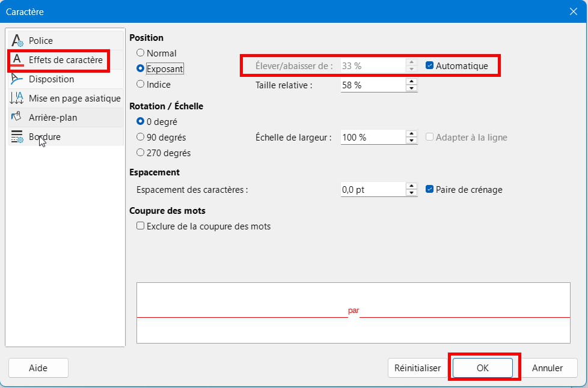Open the Mise en page asiatique icon
The image size is (588, 388).
coord(17,98)
